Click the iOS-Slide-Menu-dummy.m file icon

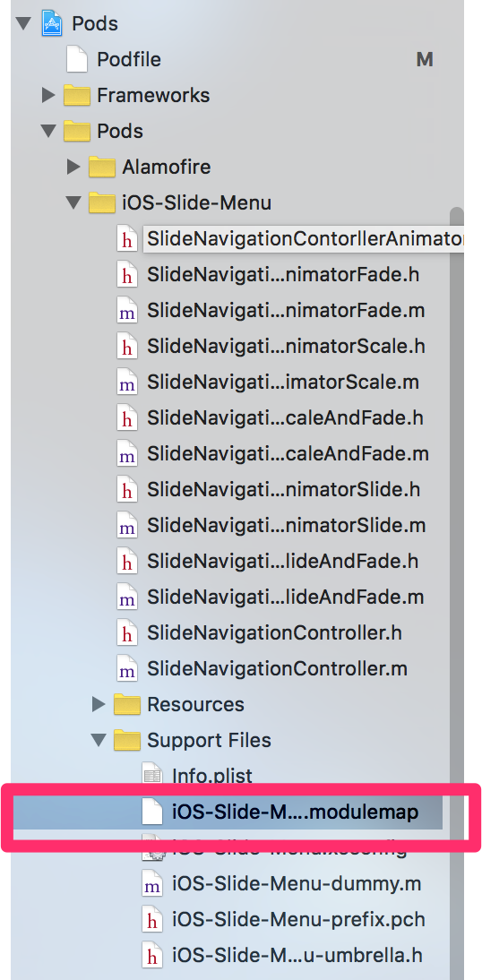click(152, 884)
